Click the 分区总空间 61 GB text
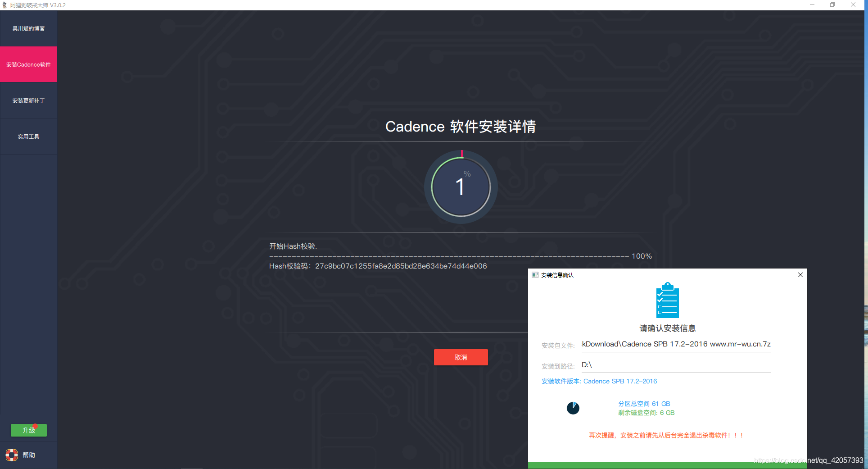This screenshot has width=868, height=469. tap(644, 404)
